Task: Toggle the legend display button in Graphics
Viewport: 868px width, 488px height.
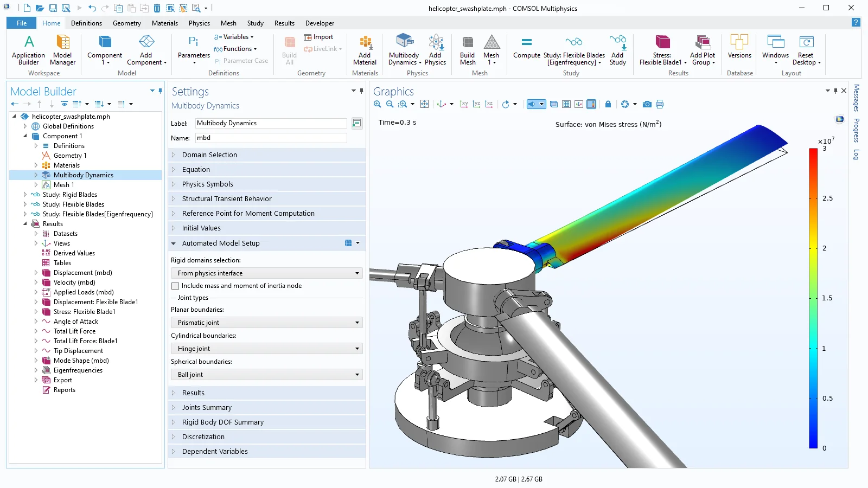Action: point(591,104)
